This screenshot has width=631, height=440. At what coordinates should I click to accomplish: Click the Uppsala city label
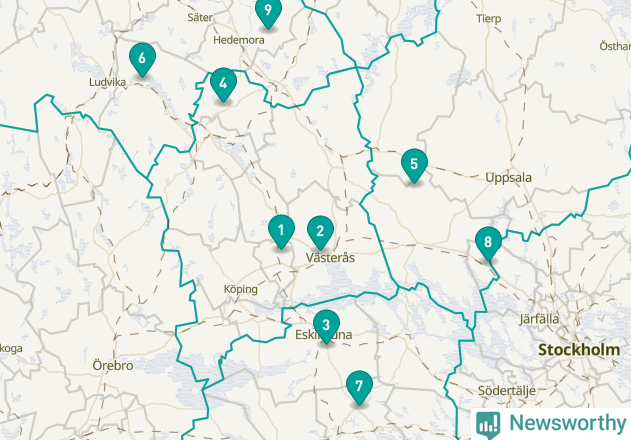click(508, 178)
